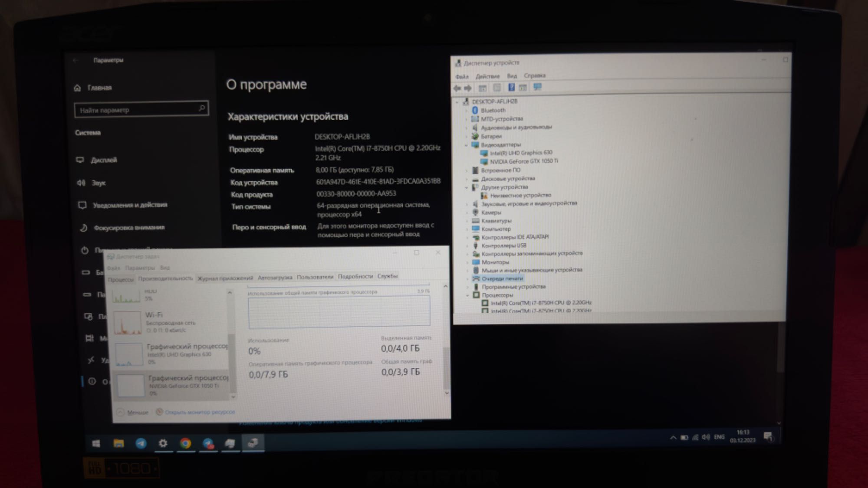Screen dimensions: 868x488
Task: Click the Task Manager sidebar scrollbar down arrow
Action: [x=233, y=396]
